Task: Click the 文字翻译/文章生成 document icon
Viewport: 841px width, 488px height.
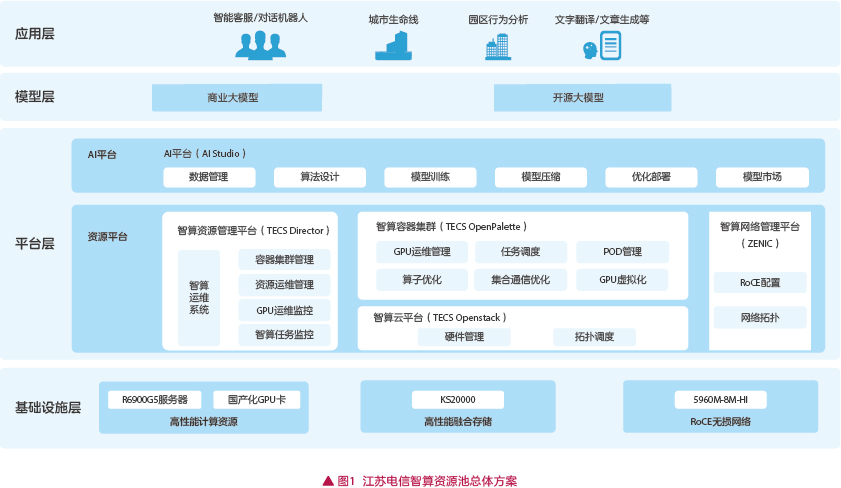Action: (610, 46)
